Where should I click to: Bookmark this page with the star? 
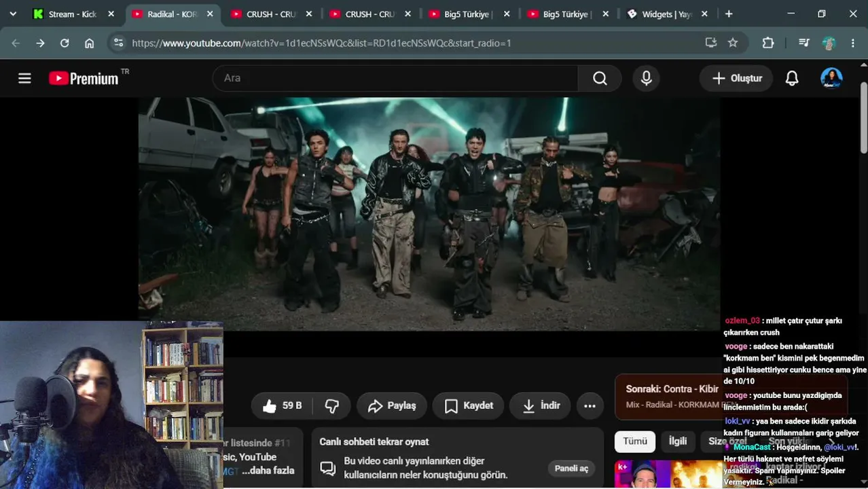(x=733, y=42)
